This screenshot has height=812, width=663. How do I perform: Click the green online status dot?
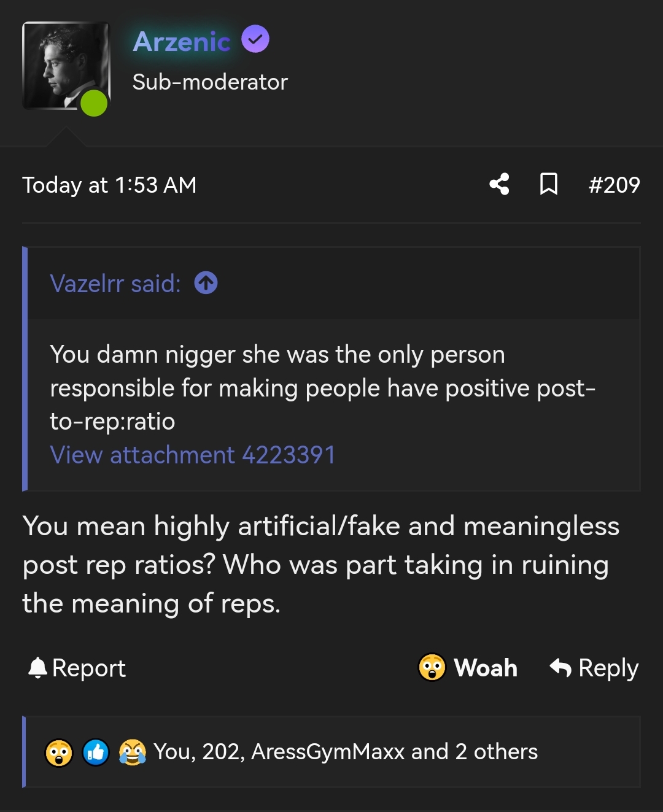click(94, 102)
